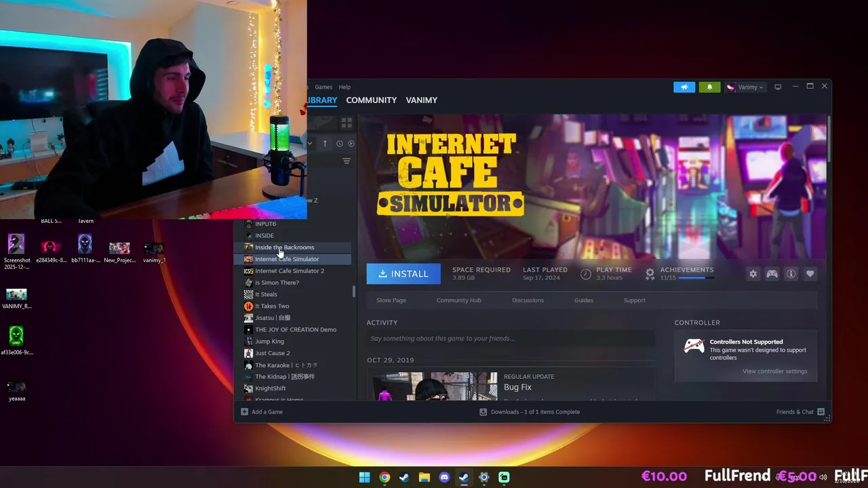Open the VANIMY profile tab

click(422, 100)
